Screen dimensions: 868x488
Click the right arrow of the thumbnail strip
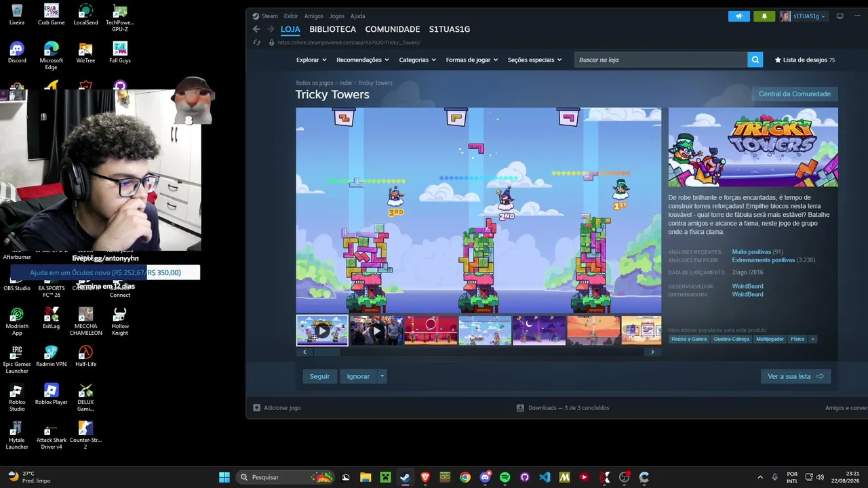point(652,352)
